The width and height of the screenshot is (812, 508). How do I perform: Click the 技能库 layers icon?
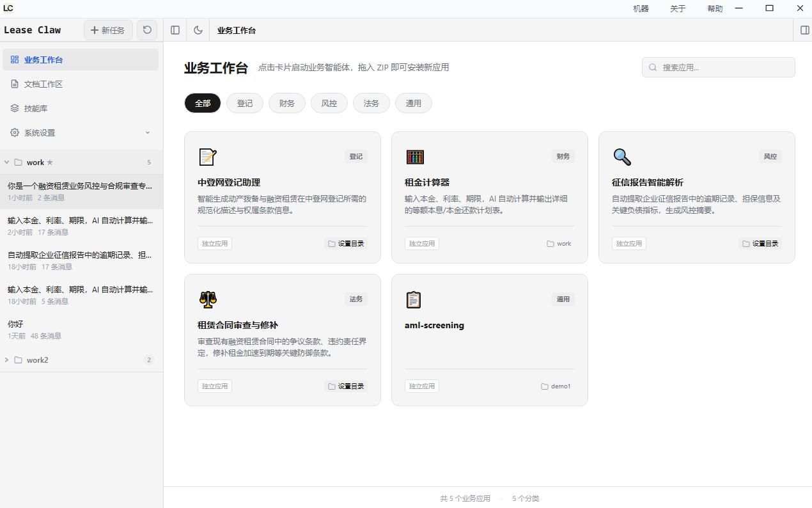point(15,108)
